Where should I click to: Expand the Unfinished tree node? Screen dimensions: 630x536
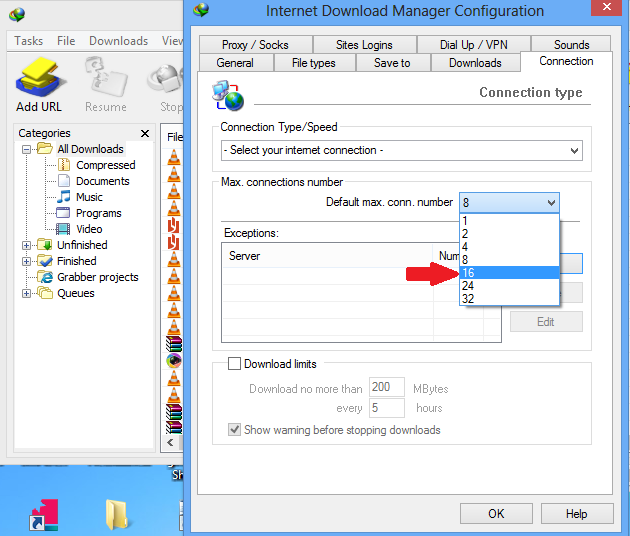tap(27, 245)
